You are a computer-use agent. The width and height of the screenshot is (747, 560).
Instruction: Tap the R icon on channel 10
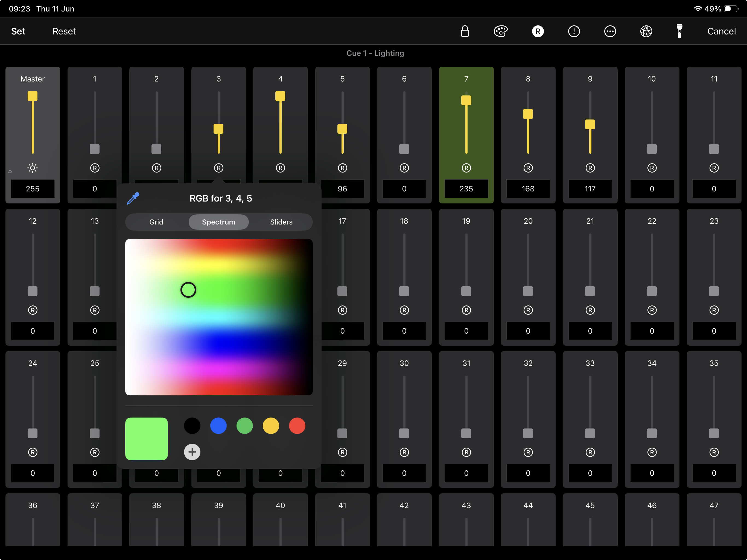click(x=652, y=168)
